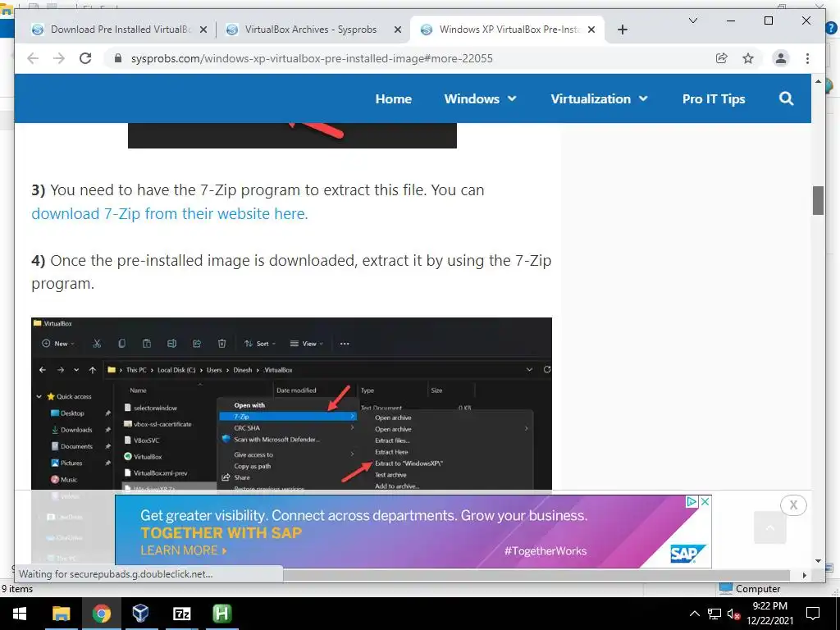840x630 pixels.
Task: Click the scrollbar up arrow
Action: (x=818, y=81)
